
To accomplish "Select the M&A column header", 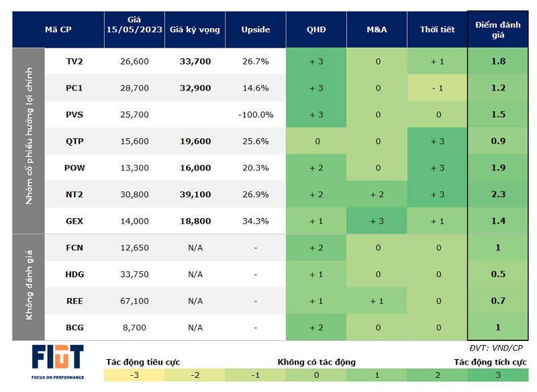I will coord(377,30).
